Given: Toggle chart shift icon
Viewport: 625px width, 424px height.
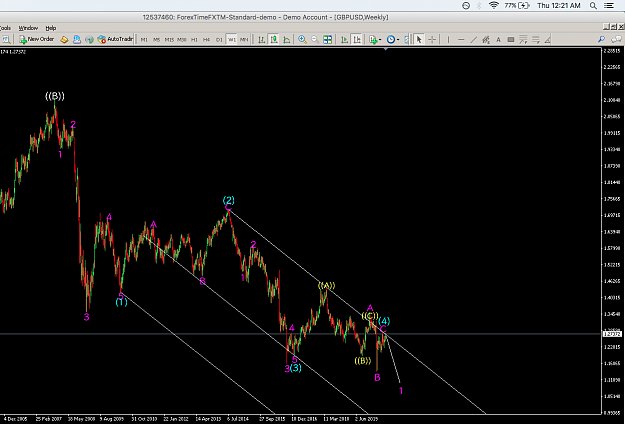Looking at the screenshot, I should pyautogui.click(x=357, y=39).
